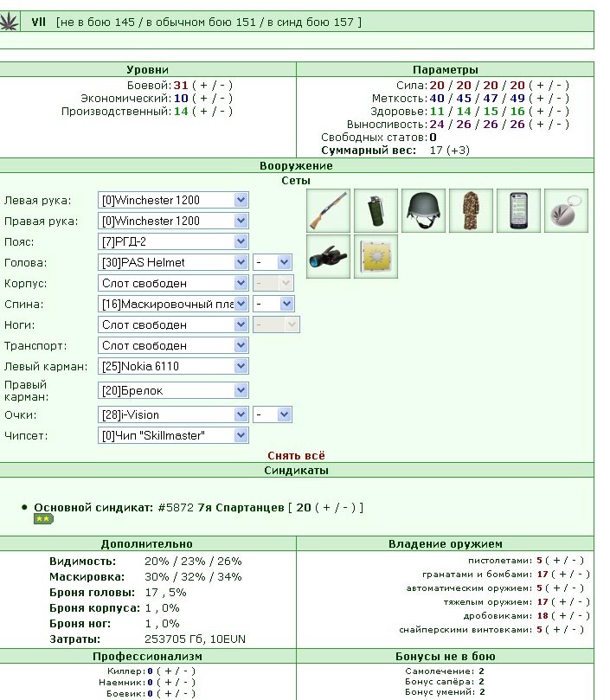Increase Сила with the plus link
Screen dimensions: 610x700
pos(540,86)
